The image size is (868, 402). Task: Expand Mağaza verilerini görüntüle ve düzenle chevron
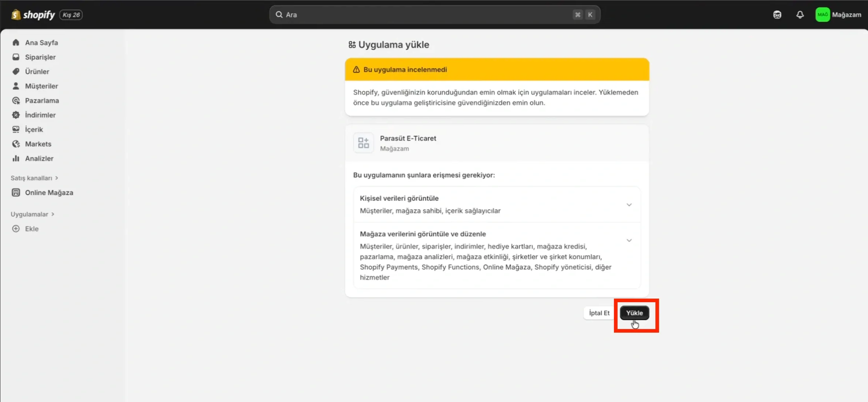click(x=629, y=241)
